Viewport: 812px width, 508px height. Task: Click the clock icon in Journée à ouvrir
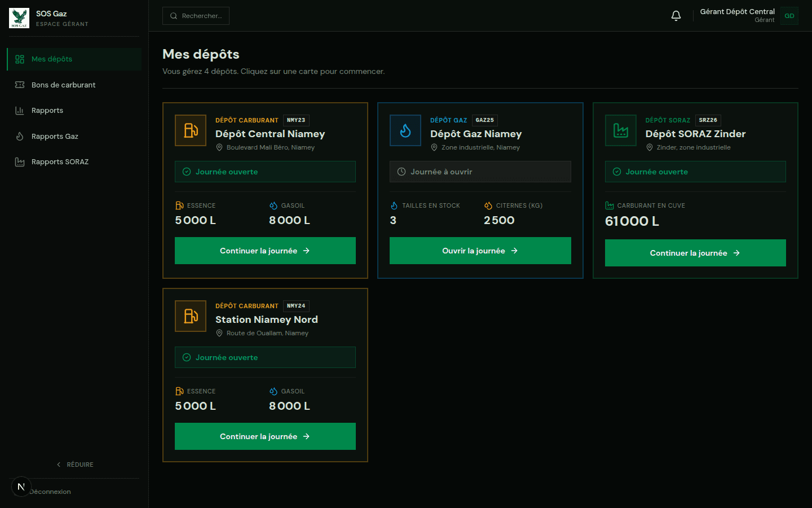click(x=401, y=172)
